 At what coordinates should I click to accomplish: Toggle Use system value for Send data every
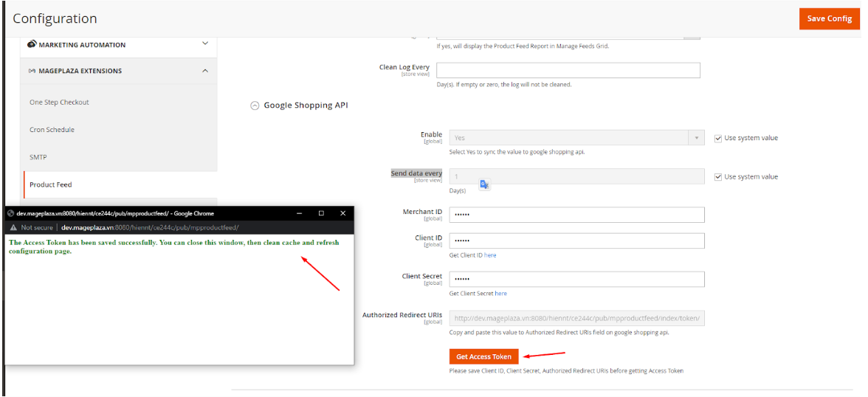coord(718,177)
